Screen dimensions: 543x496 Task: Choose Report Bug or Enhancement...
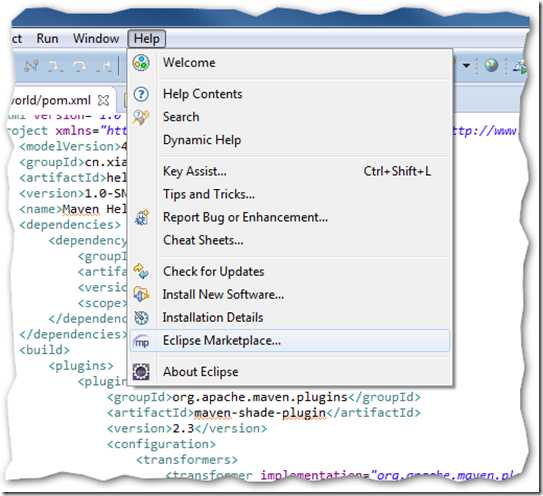[x=290, y=218]
